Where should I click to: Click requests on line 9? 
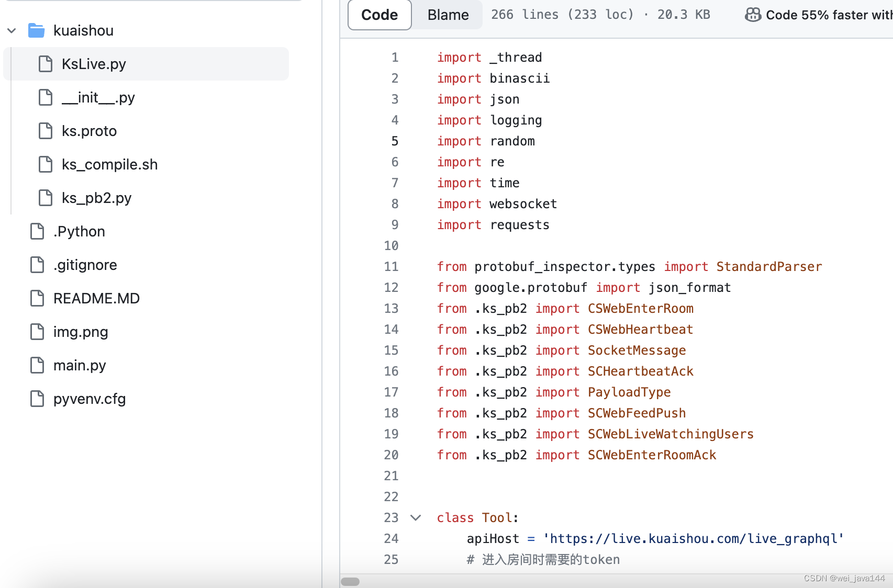519,225
